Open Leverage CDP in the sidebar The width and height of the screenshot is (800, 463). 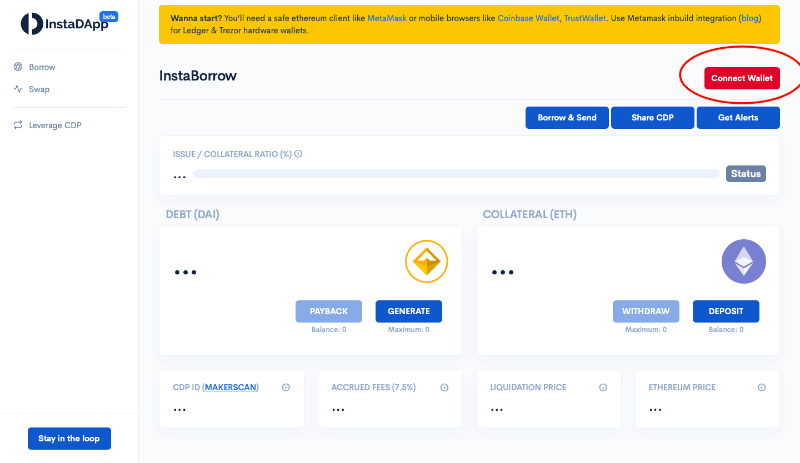pos(54,125)
